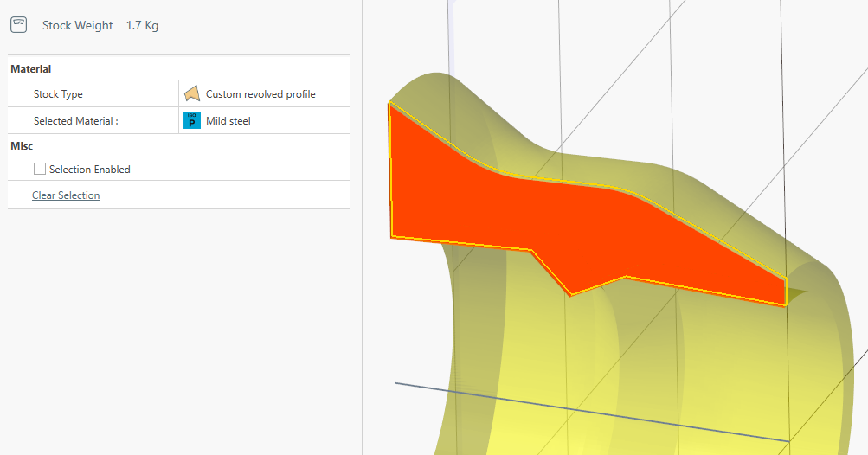
Task: Enable the Selection Enabled checkbox
Action: [40, 170]
